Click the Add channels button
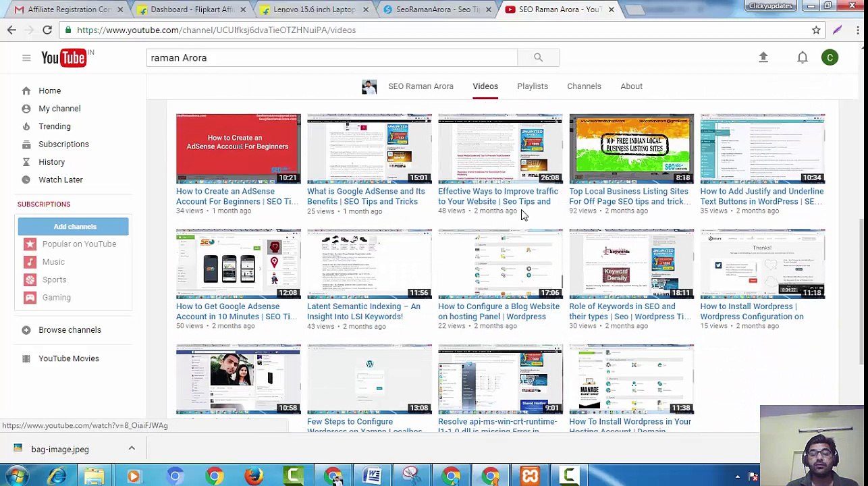 [74, 227]
